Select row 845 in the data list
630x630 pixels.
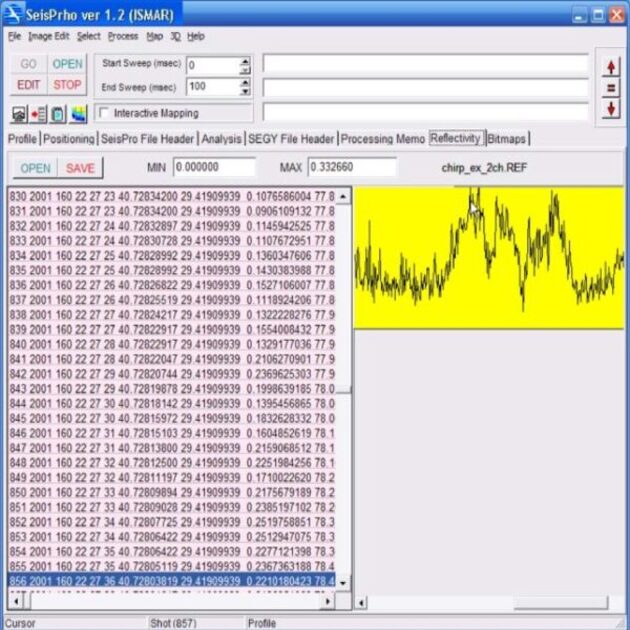click(170, 418)
